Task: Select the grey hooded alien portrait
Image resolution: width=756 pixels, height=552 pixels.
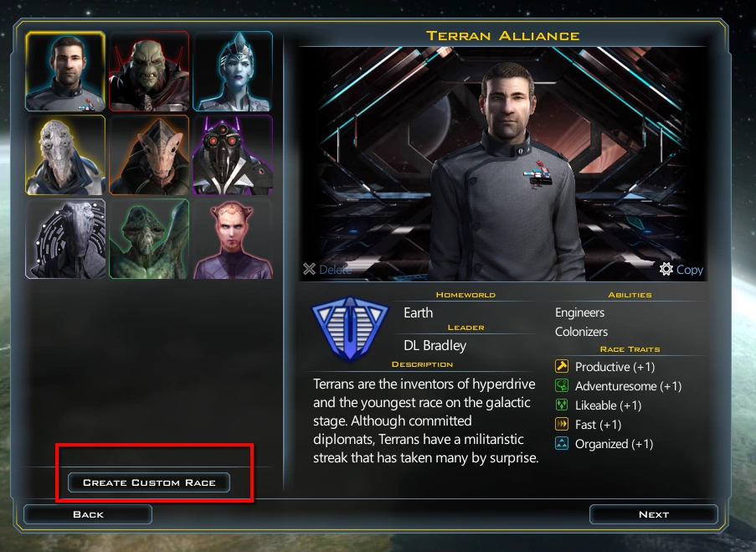Action: (65, 239)
